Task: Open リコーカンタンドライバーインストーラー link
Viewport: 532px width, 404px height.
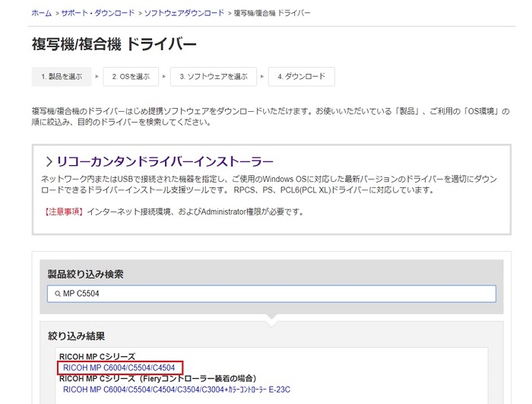Action: pos(165,161)
